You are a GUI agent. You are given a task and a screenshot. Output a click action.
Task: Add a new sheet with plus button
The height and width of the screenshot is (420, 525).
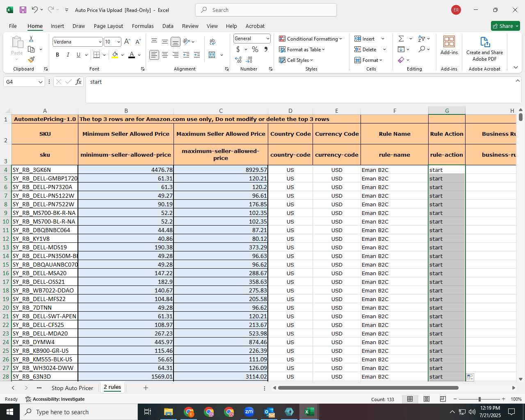tap(146, 388)
